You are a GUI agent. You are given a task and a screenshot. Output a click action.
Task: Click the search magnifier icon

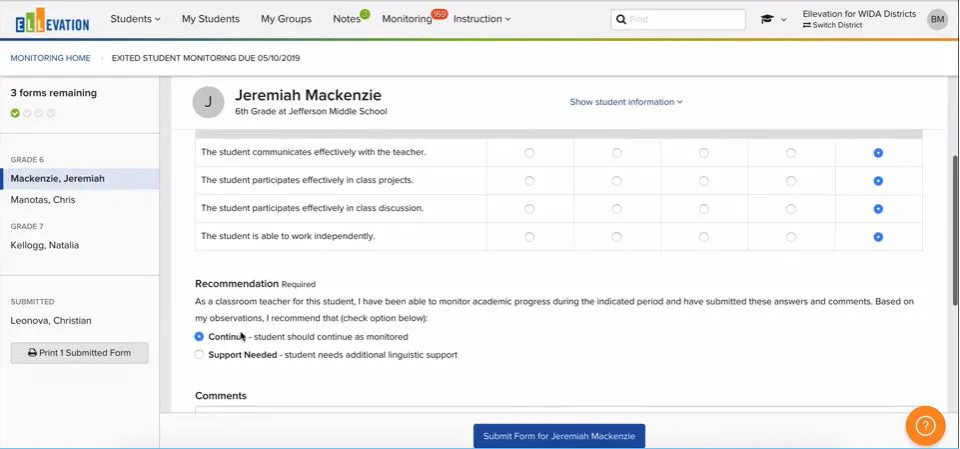(621, 20)
